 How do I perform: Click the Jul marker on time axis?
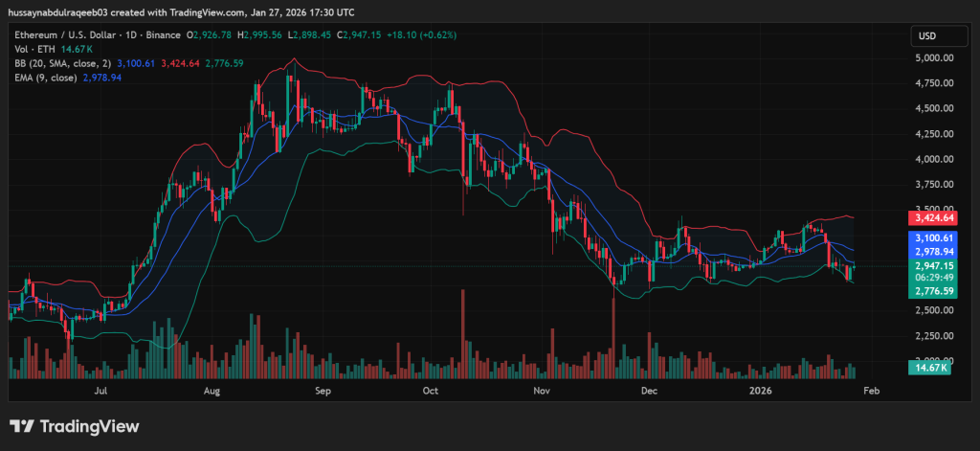pos(100,392)
